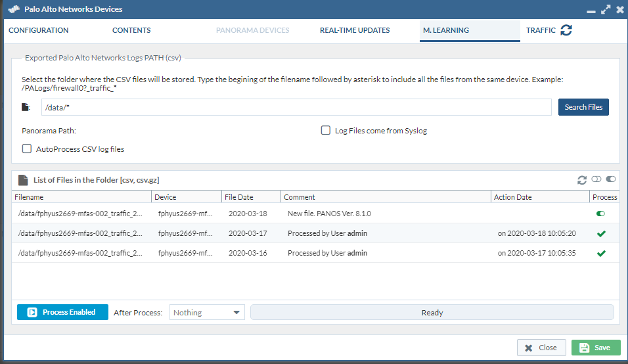This screenshot has width=628, height=364.
Task: Click the /data/* path input field
Action: point(296,107)
